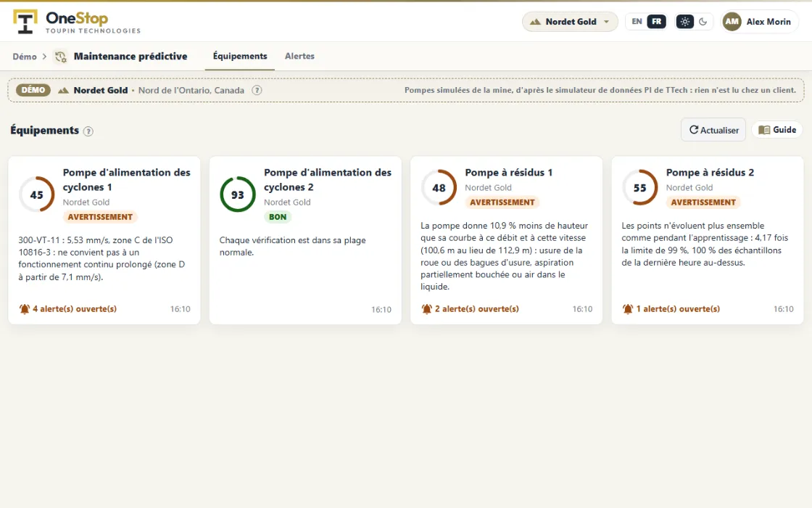This screenshot has height=508, width=812.
Task: Click the Maintenance prédictive gear icon
Action: (x=61, y=57)
